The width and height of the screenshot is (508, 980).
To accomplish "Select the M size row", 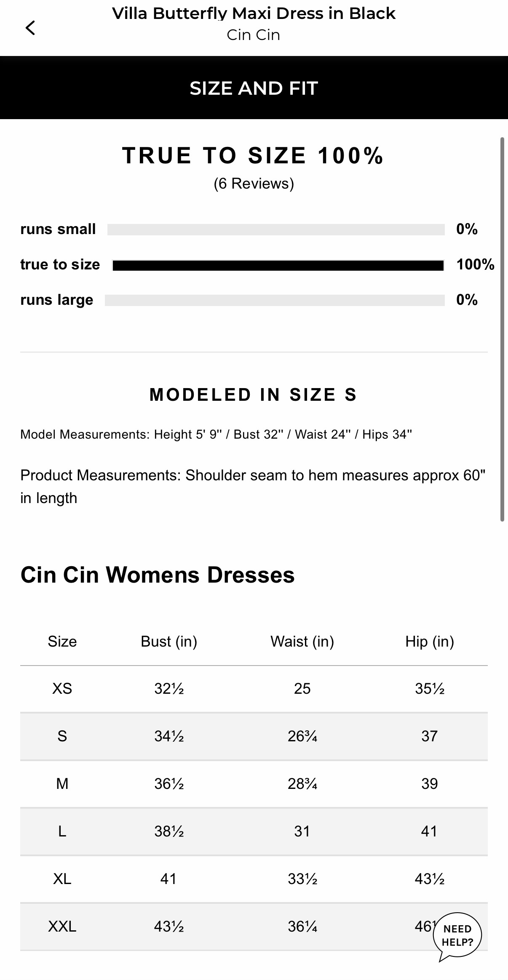I will click(x=254, y=784).
